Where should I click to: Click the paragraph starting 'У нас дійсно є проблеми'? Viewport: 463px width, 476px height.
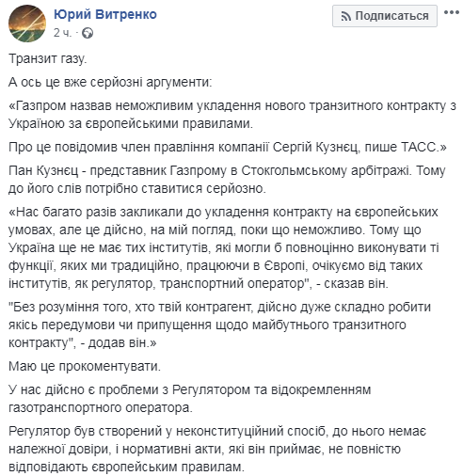coord(189,399)
